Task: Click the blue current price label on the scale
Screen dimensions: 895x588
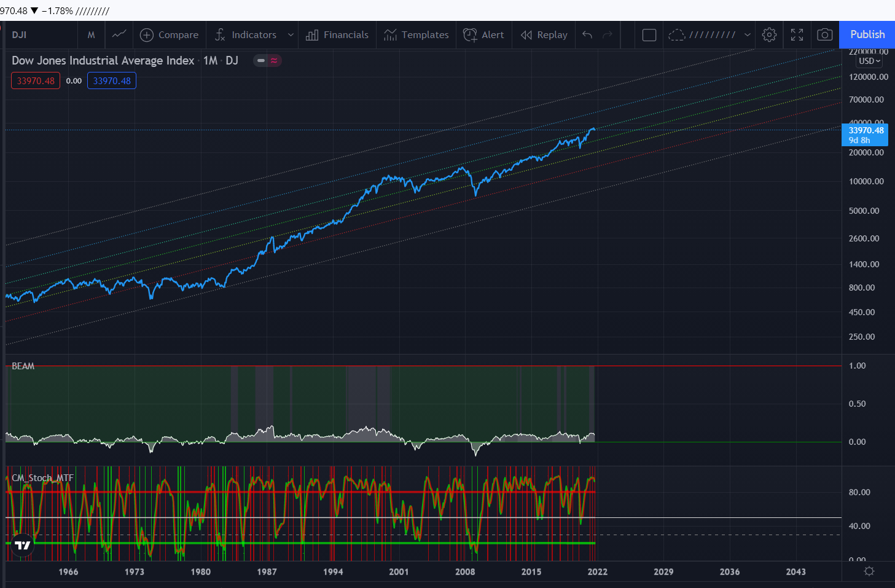Action: coord(865,135)
